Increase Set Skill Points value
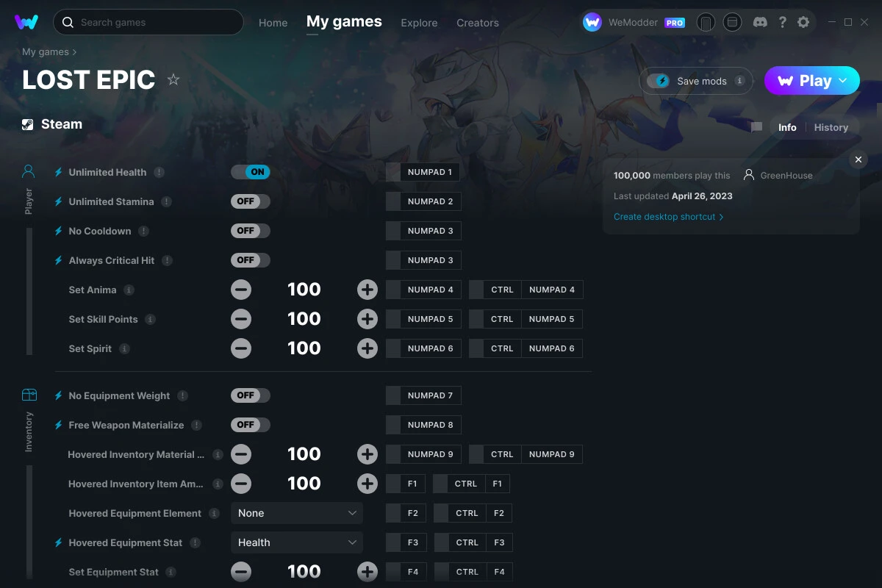 coord(367,319)
